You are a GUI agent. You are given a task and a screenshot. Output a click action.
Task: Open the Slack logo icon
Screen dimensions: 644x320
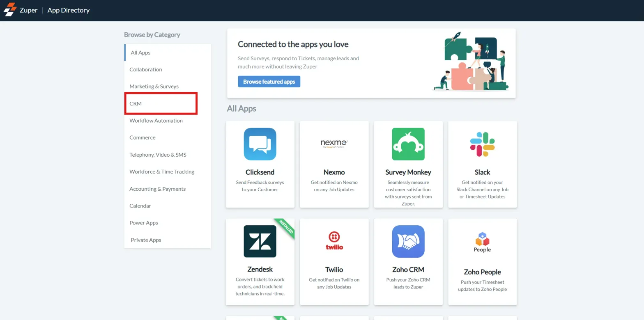(482, 144)
